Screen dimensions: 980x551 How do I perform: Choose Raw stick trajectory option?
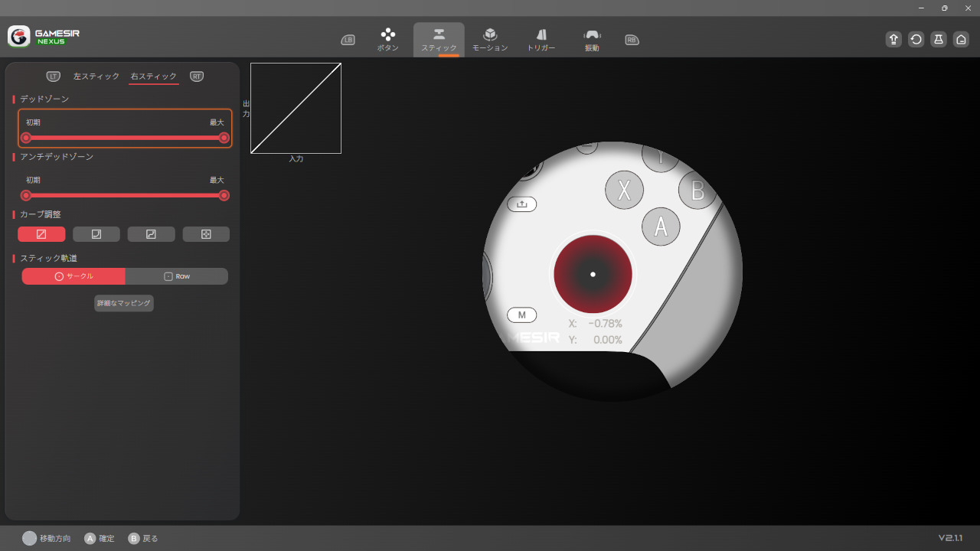177,276
